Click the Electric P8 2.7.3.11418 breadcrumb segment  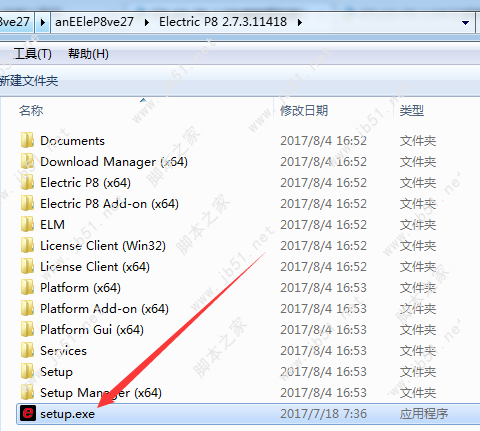[223, 22]
